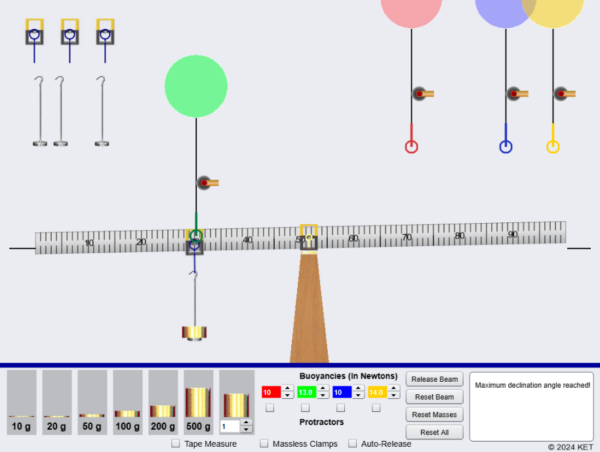
Task: Click the blue buoyancy value field
Action: pyautogui.click(x=342, y=393)
